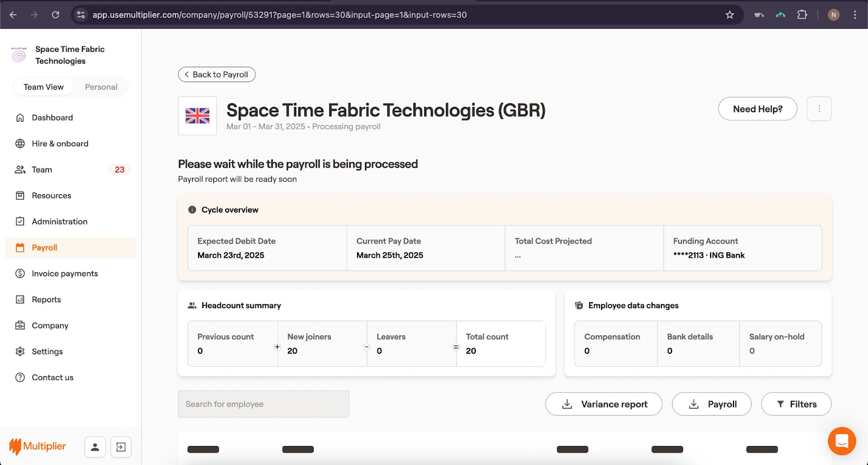Click the New joiners label
This screenshot has height=465, width=868.
coord(309,336)
